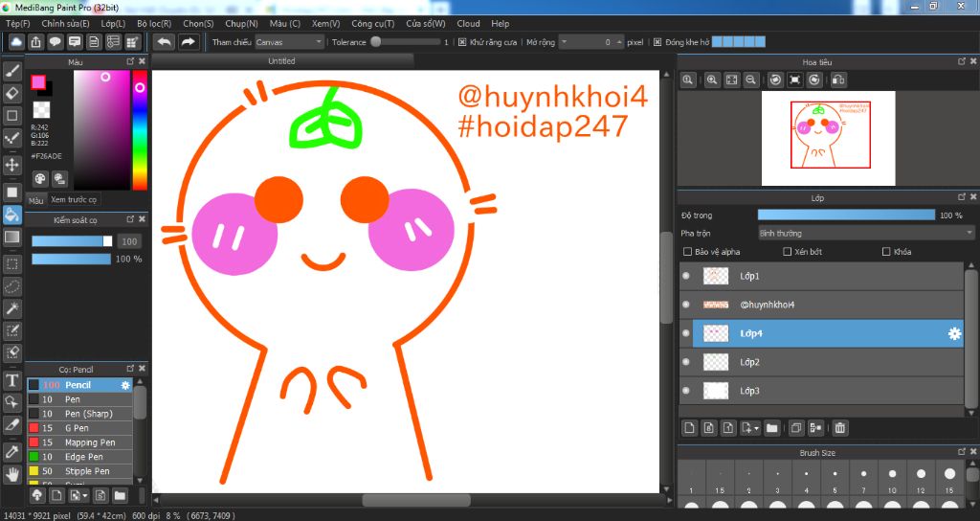The height and width of the screenshot is (521, 980).
Task: Select the rectangular Select tool
Action: 11,264
